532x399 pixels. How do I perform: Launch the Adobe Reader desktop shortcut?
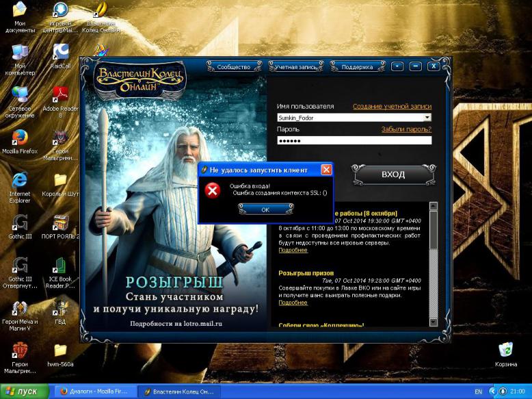[60, 103]
